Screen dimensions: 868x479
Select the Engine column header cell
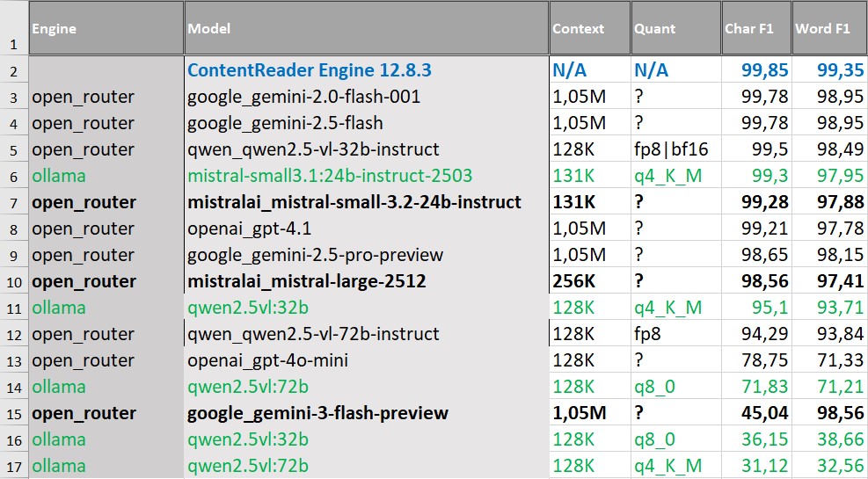[x=106, y=27]
